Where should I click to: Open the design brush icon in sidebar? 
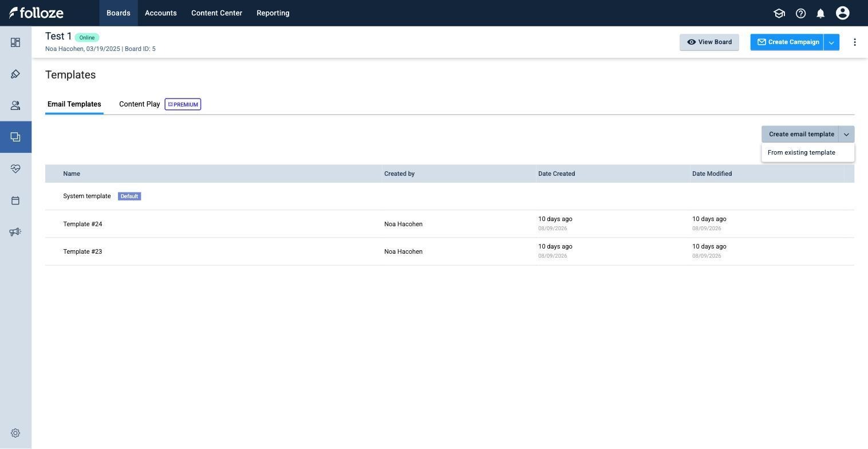pos(15,74)
